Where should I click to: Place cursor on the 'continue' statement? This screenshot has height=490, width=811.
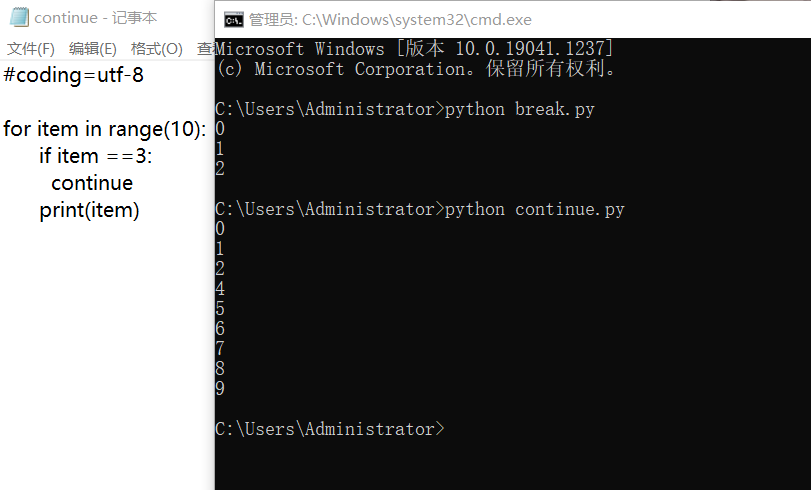click(x=92, y=183)
